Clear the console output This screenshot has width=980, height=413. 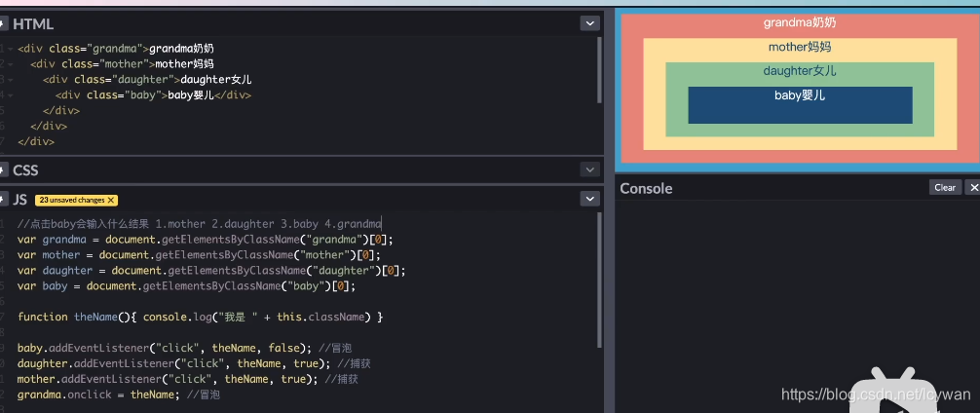click(944, 187)
